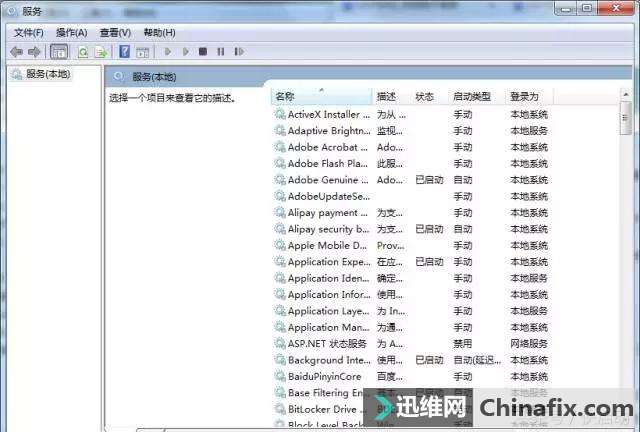Image resolution: width=640 pixels, height=432 pixels.
Task: Select the ActiveX Installer service icon
Action: coord(280,114)
